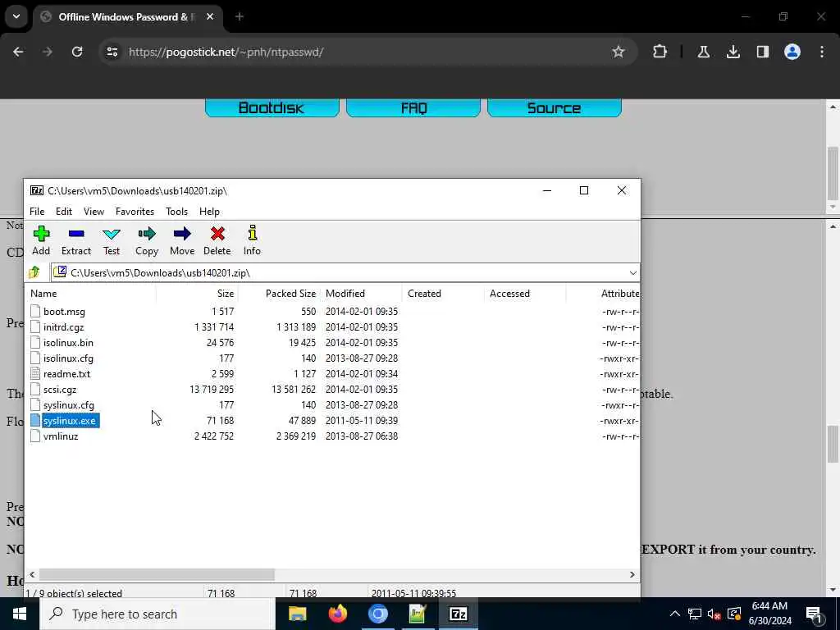Sort by the Packed Size column header
The image size is (840, 630).
tap(279, 294)
